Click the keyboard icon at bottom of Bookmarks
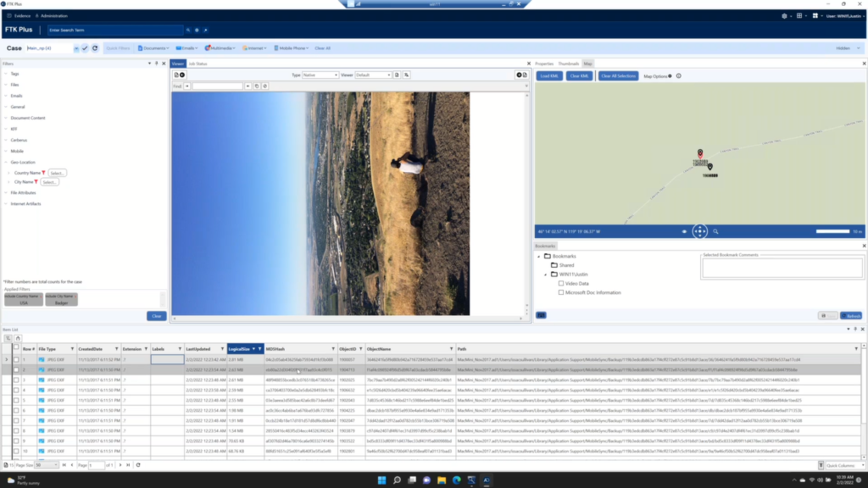Image resolution: width=868 pixels, height=488 pixels. click(x=541, y=315)
